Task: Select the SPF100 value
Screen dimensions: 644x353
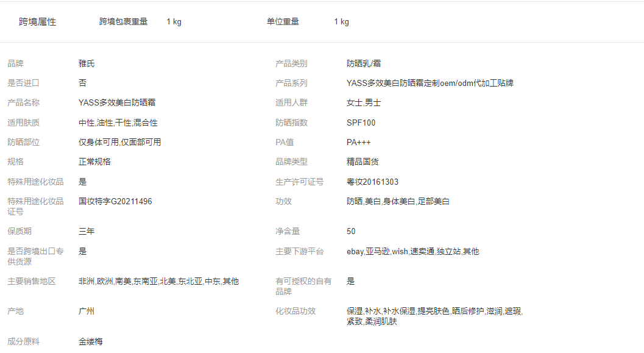Action: point(361,123)
